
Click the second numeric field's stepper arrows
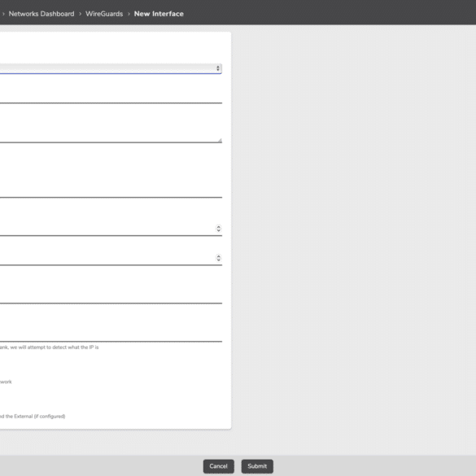click(218, 258)
